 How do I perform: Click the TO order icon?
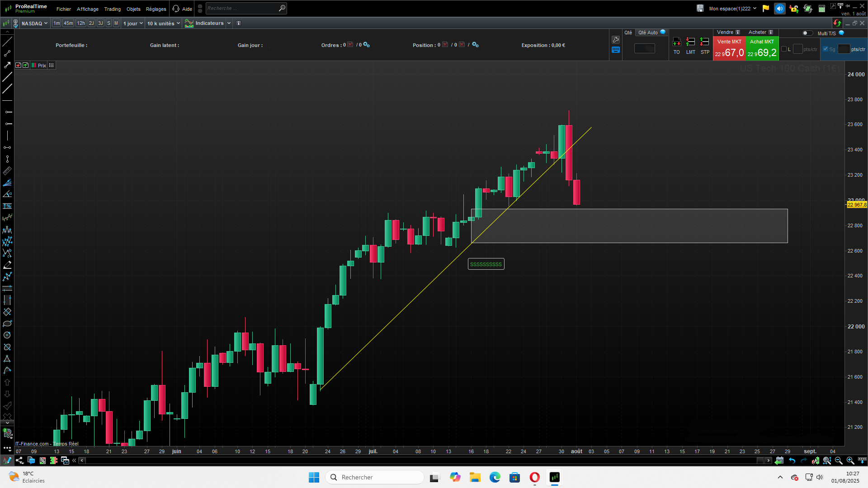pyautogui.click(x=676, y=42)
